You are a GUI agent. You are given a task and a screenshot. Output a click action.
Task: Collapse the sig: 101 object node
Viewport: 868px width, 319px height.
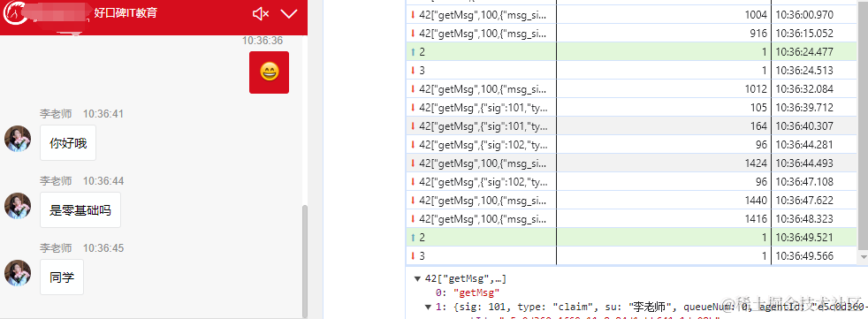428,307
